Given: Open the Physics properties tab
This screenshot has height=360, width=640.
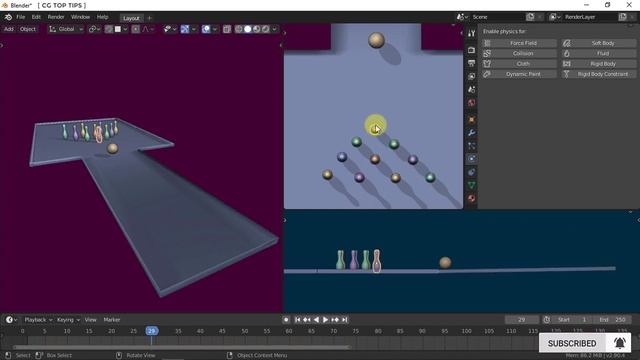Looking at the screenshot, I should tap(471, 159).
